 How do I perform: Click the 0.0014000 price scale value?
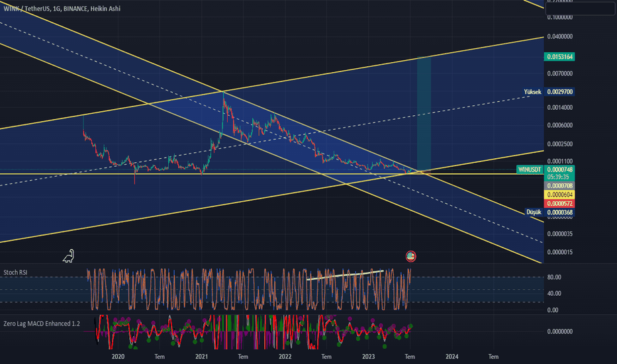pyautogui.click(x=559, y=107)
